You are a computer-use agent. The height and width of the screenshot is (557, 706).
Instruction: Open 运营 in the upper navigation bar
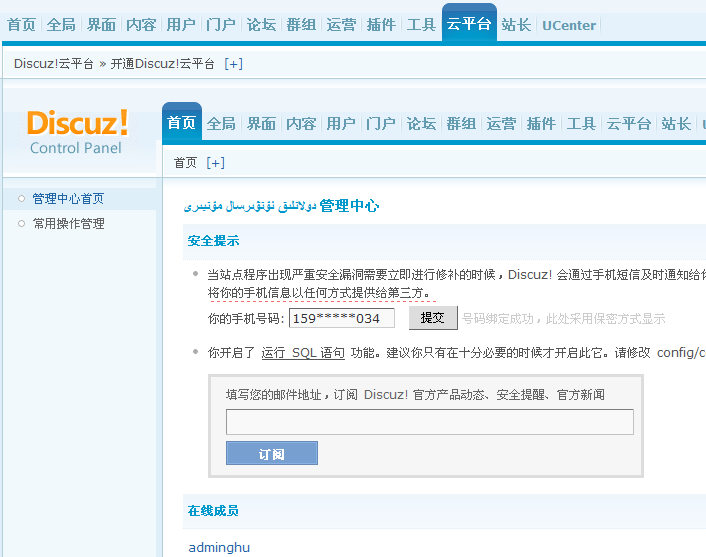(341, 25)
